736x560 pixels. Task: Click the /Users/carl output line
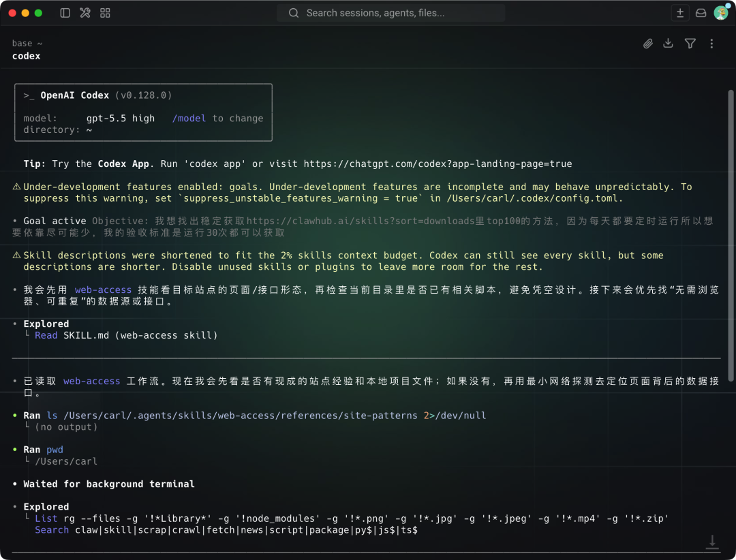[x=66, y=461]
